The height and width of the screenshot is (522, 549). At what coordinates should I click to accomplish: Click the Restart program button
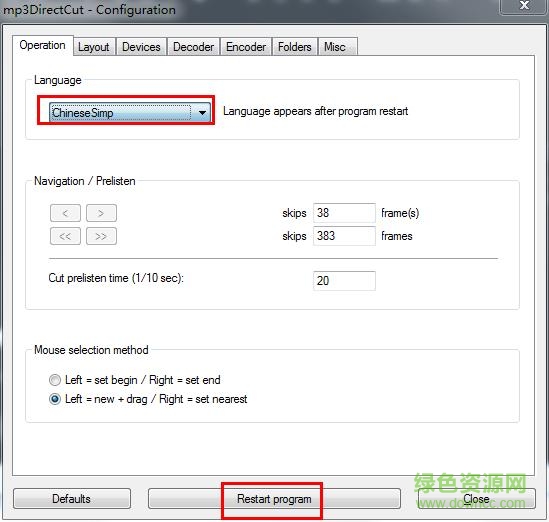274,499
